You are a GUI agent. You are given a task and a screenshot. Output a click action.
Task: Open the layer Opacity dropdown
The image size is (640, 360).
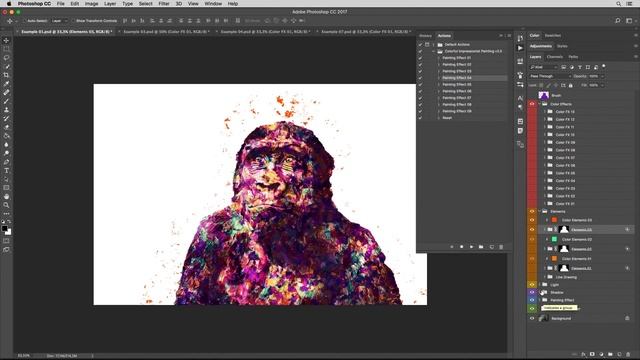click(602, 76)
